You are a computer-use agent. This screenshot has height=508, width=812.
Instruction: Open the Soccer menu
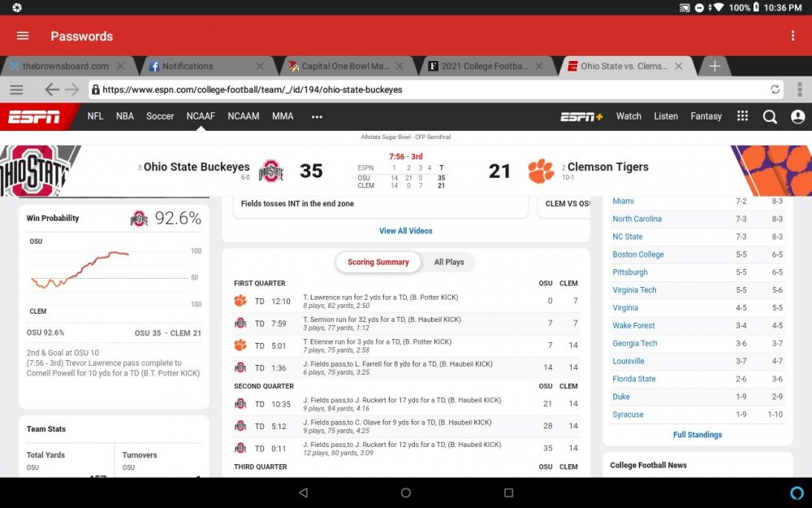click(160, 116)
